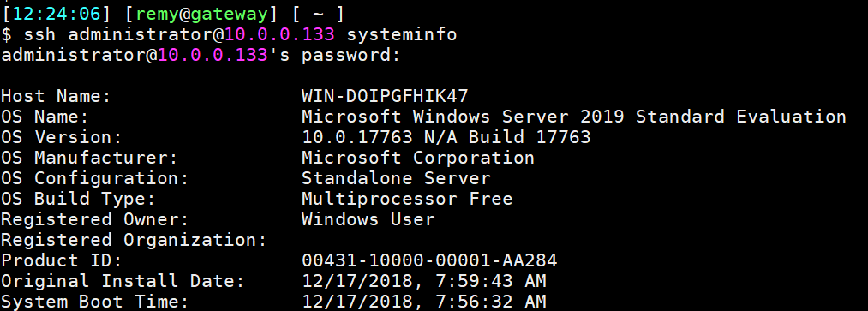
Task: Click the Multiprocessor Free value
Action: (x=407, y=199)
